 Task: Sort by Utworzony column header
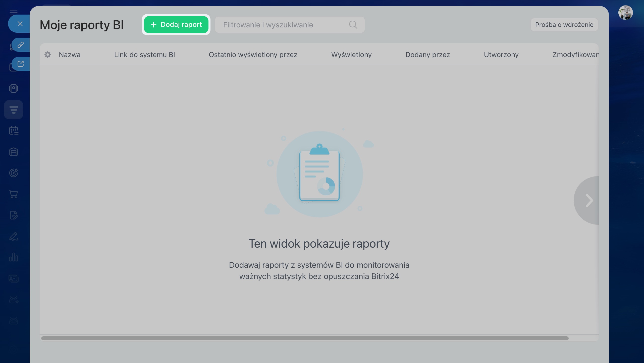coord(501,55)
